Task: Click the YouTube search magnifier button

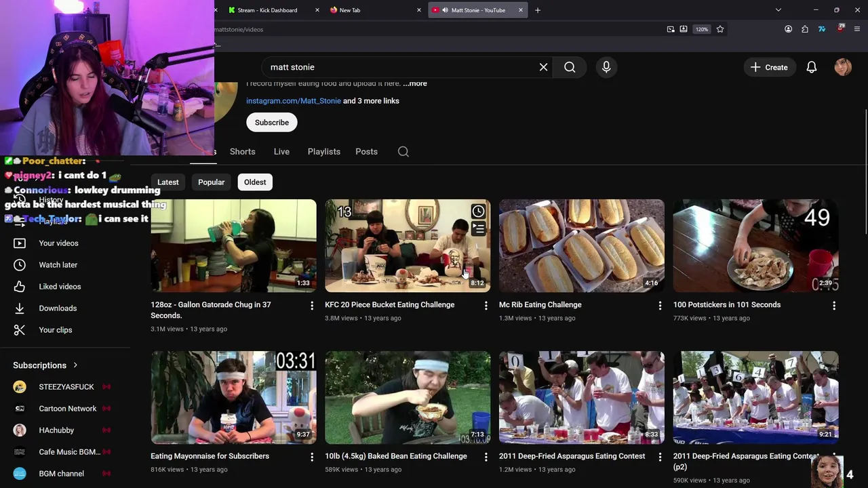Action: pos(570,67)
